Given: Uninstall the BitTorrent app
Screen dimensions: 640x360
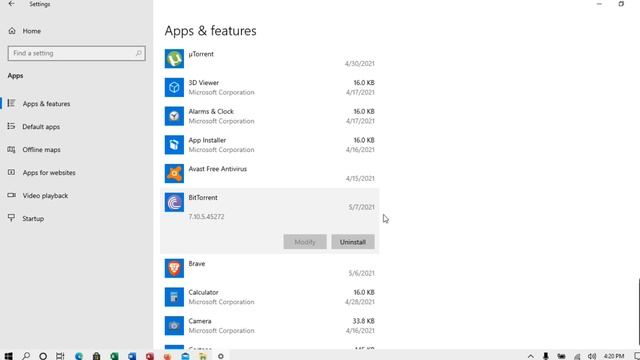Looking at the screenshot, I should coord(353,242).
